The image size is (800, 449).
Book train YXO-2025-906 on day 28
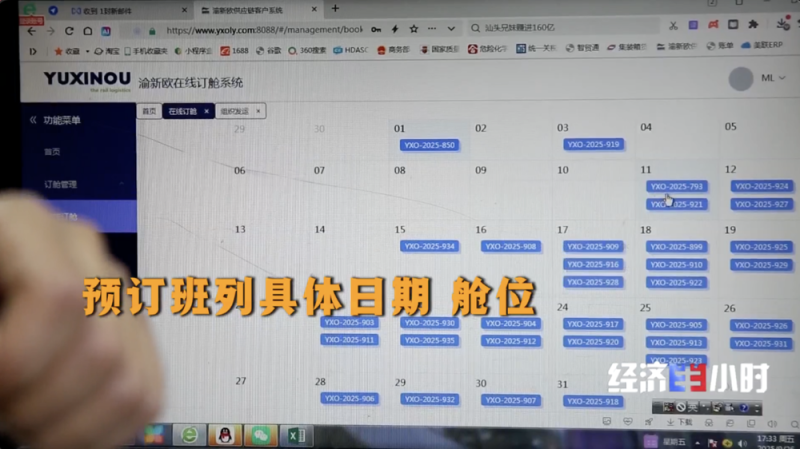pos(349,398)
